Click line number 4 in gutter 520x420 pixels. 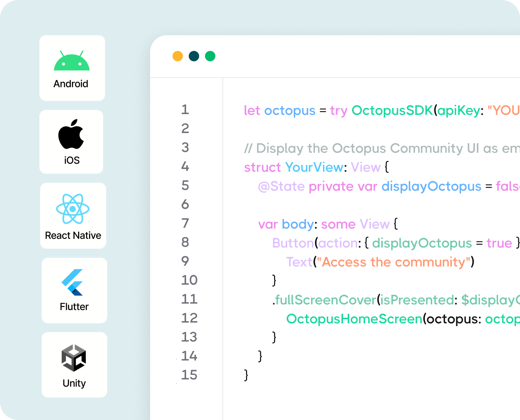coord(185,166)
